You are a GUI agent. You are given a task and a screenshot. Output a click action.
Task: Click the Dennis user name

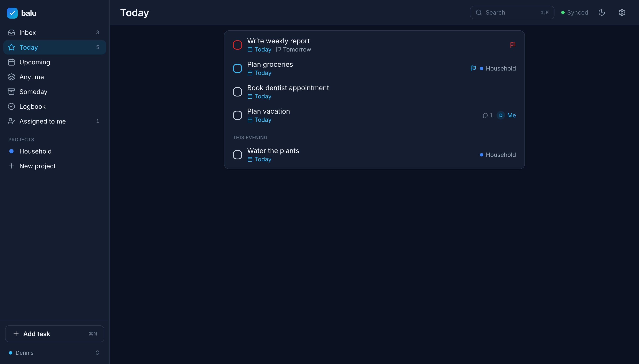25,353
